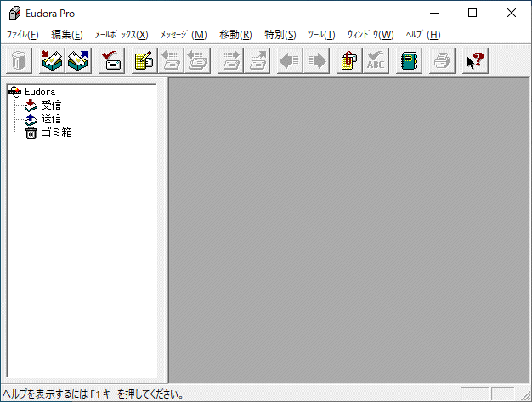Compose a new message with the notepad-and-pencil icon

[x=144, y=60]
